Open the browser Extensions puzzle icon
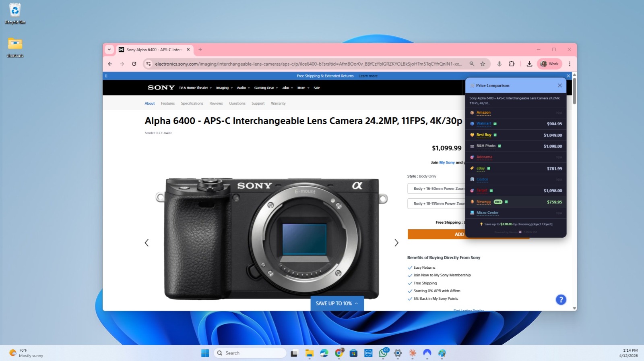This screenshot has width=644, height=361. coord(512,64)
